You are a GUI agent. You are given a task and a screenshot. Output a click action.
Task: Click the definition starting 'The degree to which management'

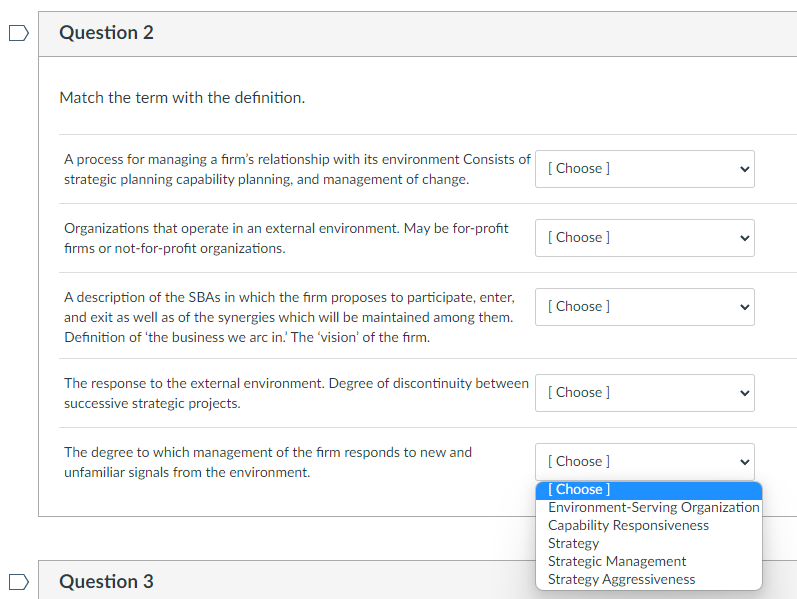click(268, 462)
